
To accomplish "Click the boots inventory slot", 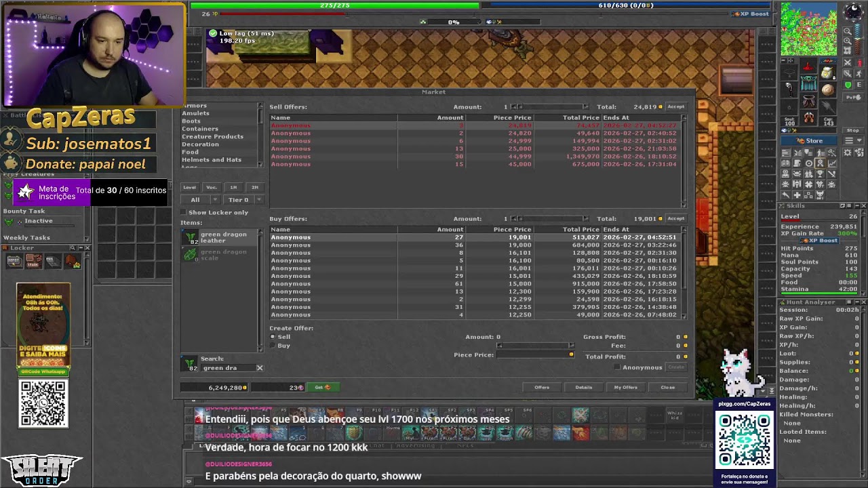I will (808, 118).
